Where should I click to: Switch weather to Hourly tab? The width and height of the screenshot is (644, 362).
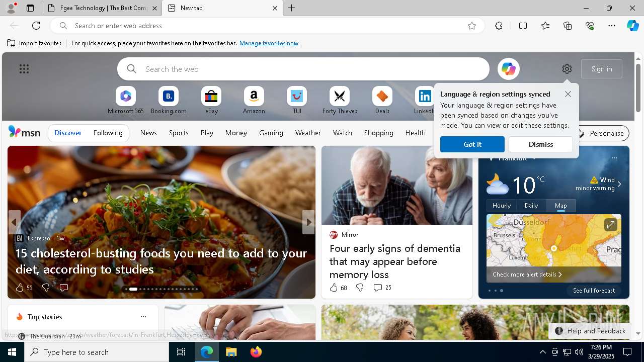click(502, 205)
